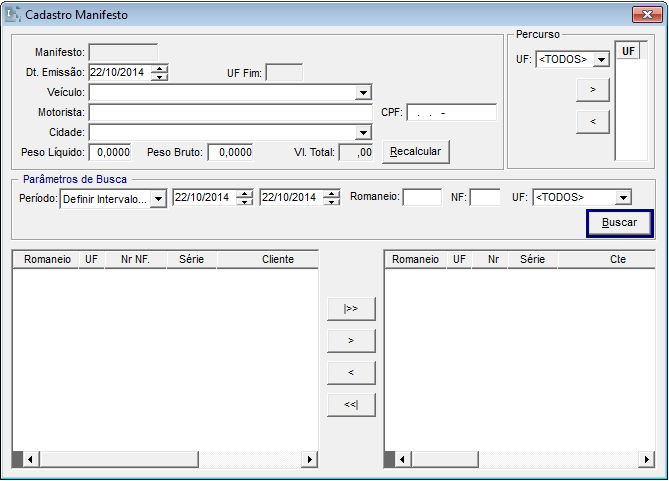Screen dimensions: 669x481
Task: Focus the Romaneio search field
Action: point(421,198)
